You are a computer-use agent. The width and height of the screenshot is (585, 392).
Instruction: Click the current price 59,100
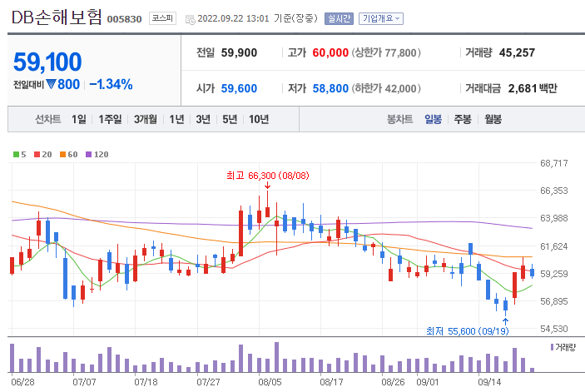[x=47, y=62]
